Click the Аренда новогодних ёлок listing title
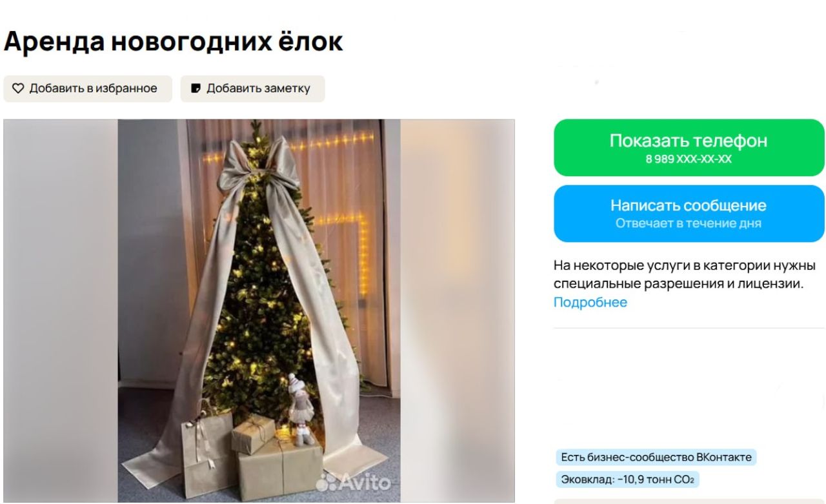The image size is (826, 504). tap(173, 42)
